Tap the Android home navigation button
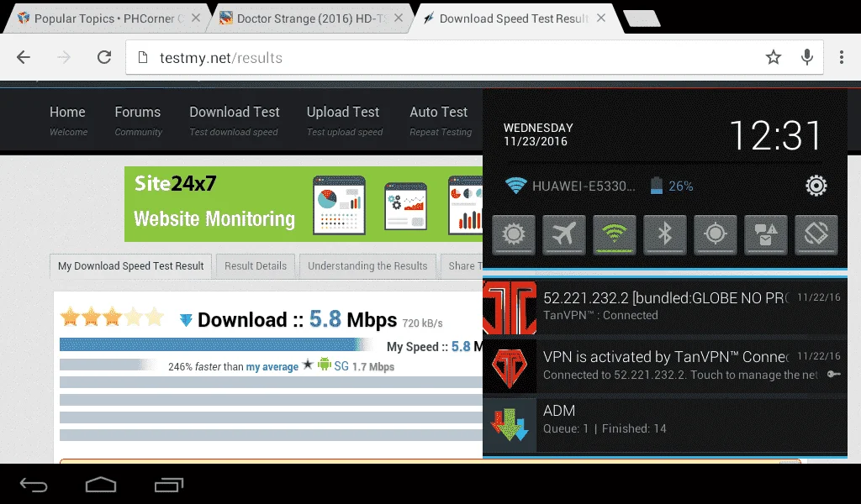The height and width of the screenshot is (504, 861). tap(101, 485)
